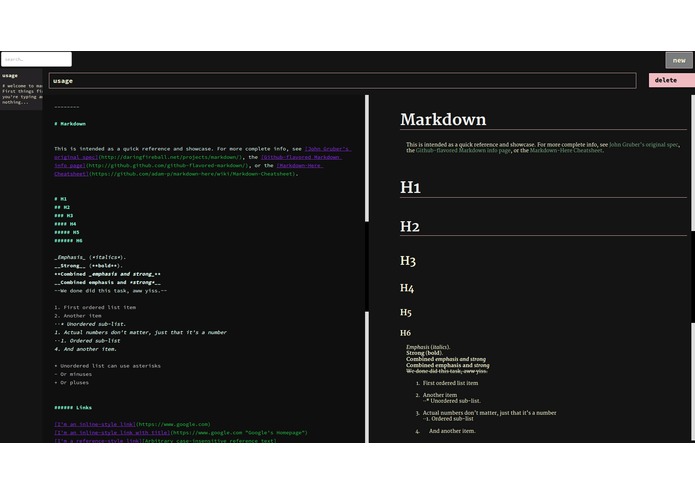Click the H3 heading in preview
Viewport: 695px width, 494px height.
point(408,261)
